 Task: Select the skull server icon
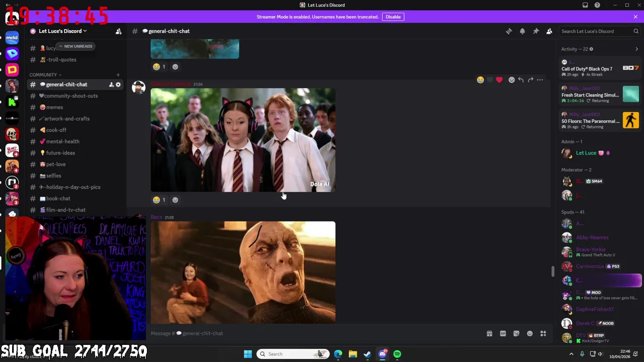pyautogui.click(x=12, y=134)
